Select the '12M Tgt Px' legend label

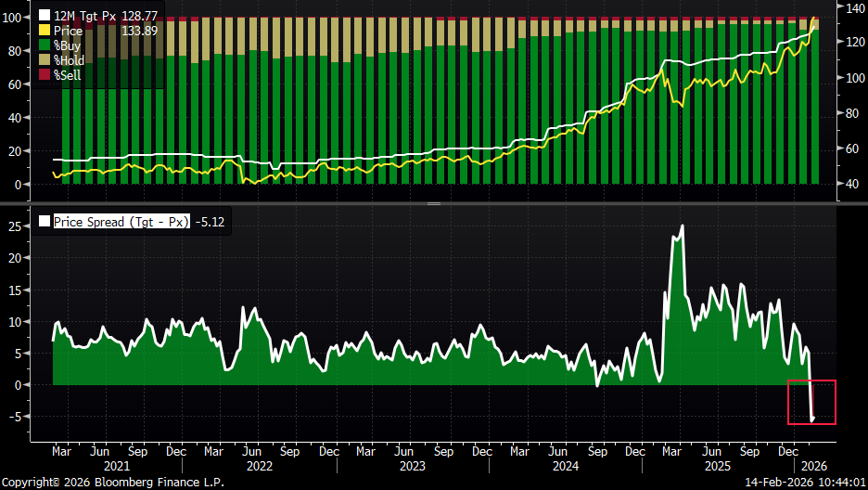click(x=84, y=16)
